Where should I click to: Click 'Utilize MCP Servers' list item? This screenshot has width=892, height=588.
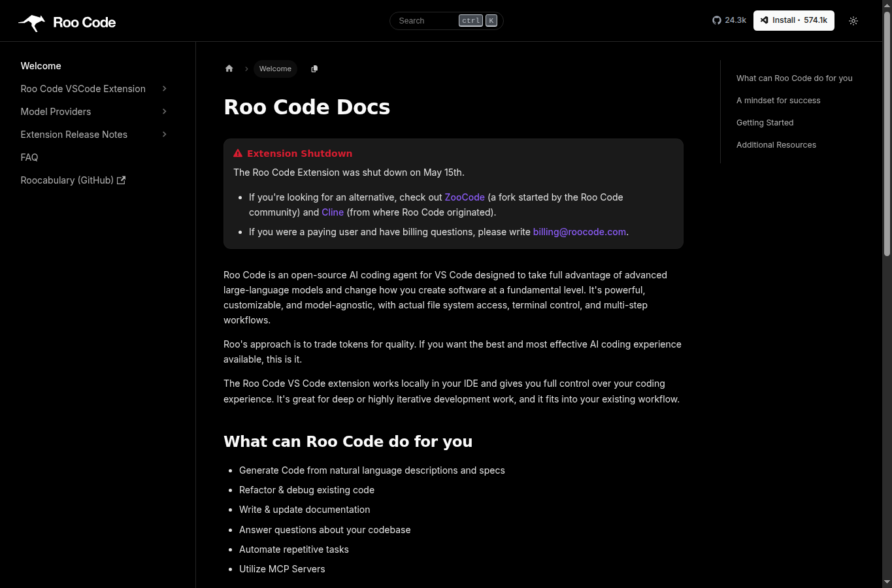pyautogui.click(x=282, y=569)
